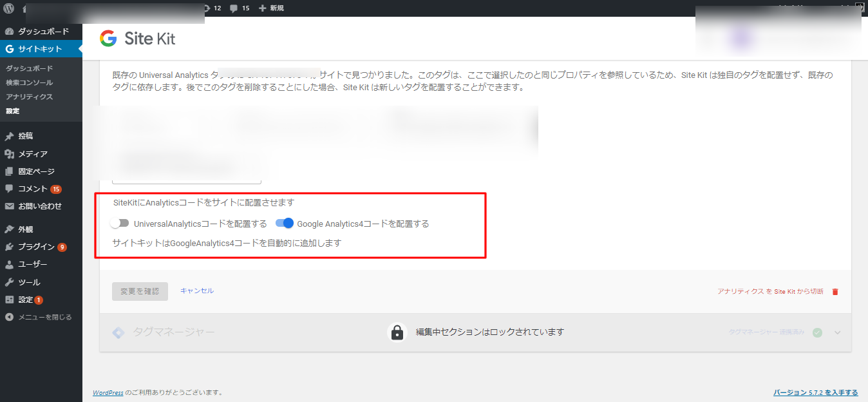
Task: Click pages icon beside 固定ページ
Action: (x=9, y=171)
